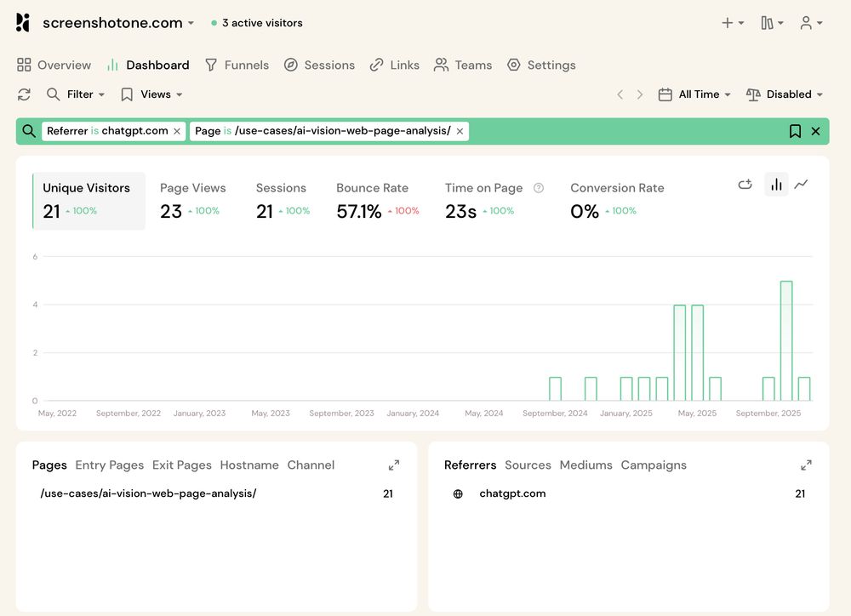Expand the Pages panel fullscreen

[394, 465]
